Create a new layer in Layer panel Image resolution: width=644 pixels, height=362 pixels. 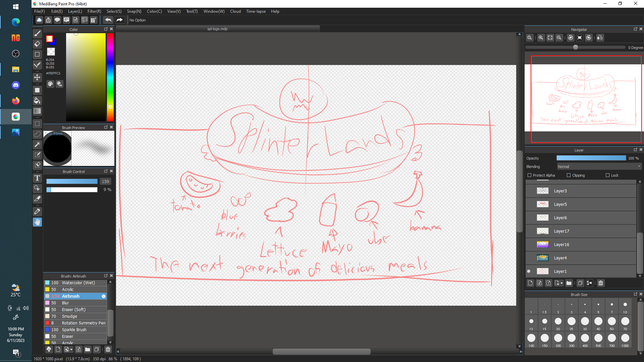pos(530,283)
